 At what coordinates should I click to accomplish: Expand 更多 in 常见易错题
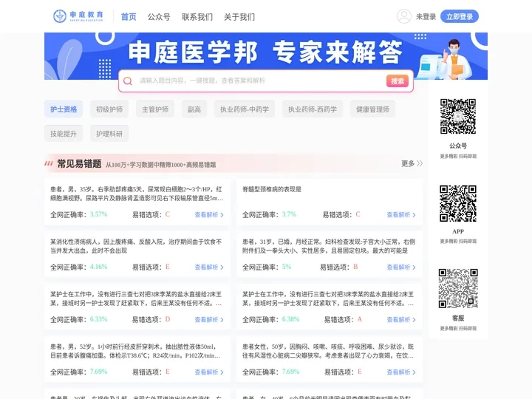pos(412,163)
